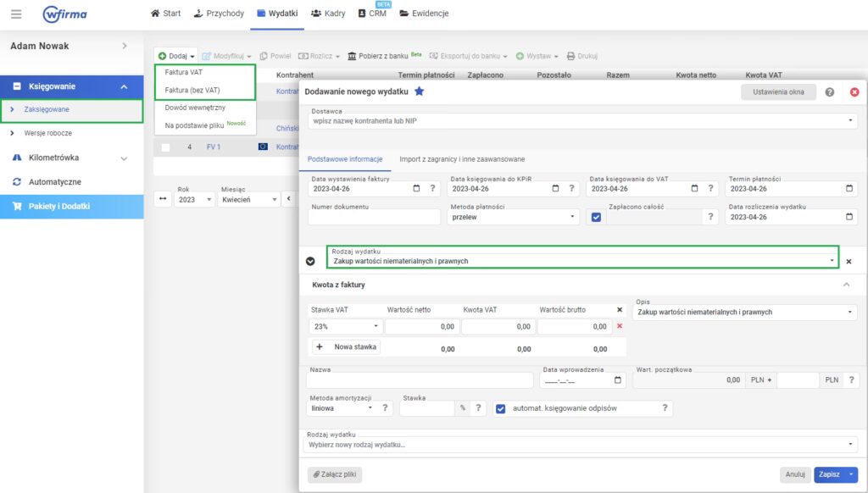Expand the Stawka VAT 23% dropdown

[345, 326]
